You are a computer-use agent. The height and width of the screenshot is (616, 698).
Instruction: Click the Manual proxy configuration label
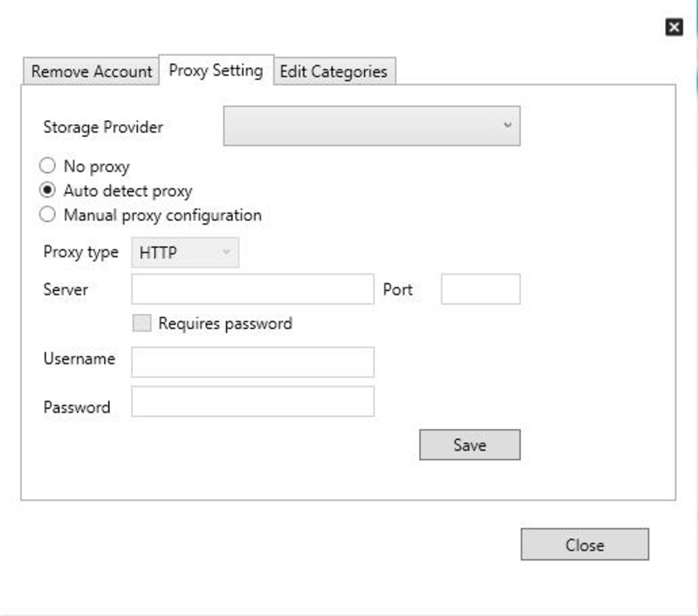click(x=162, y=216)
